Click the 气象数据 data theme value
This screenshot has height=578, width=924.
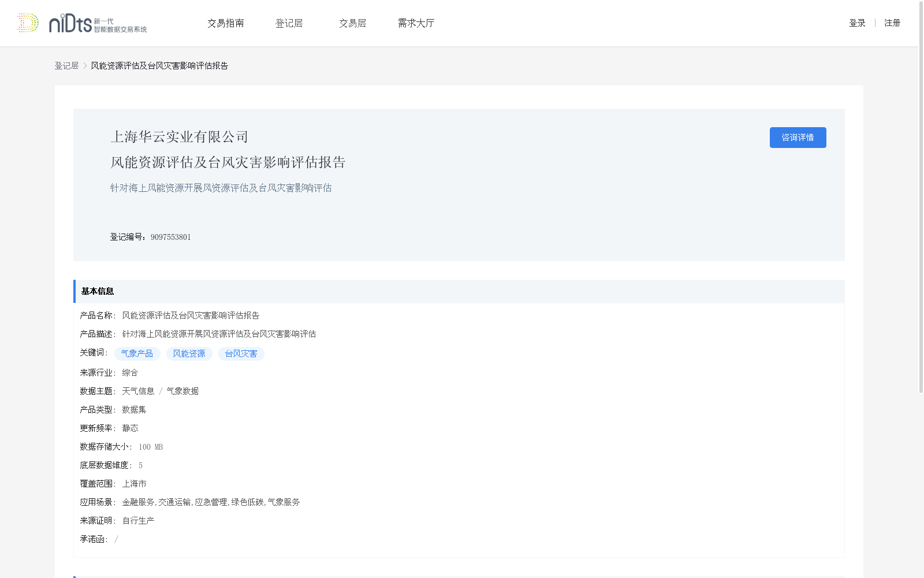(x=182, y=391)
